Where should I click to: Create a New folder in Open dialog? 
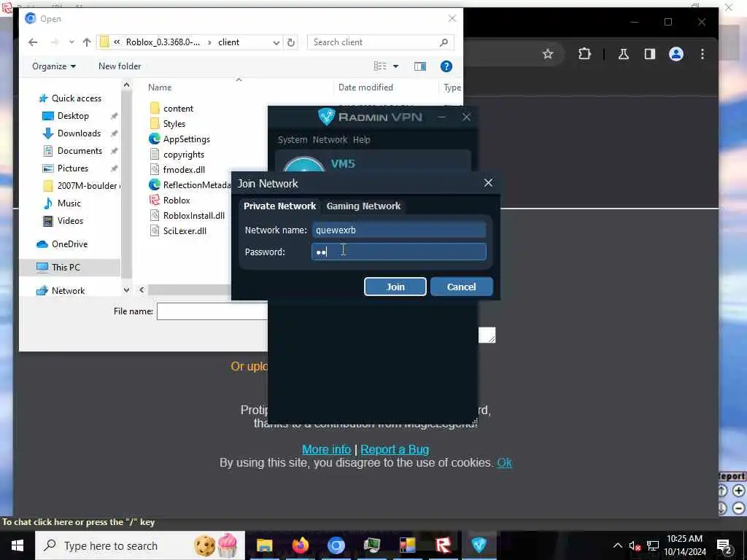pos(120,66)
